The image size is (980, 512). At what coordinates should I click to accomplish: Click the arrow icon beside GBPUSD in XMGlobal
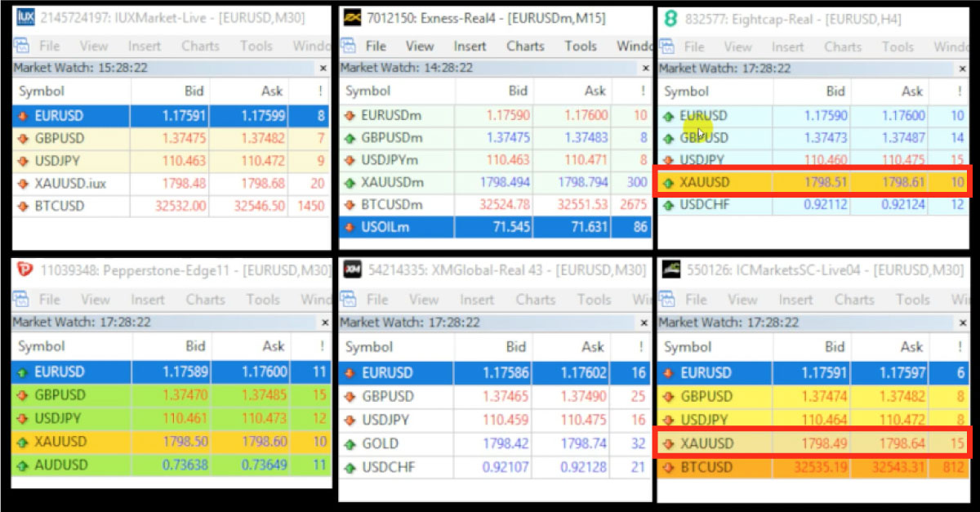point(351,397)
